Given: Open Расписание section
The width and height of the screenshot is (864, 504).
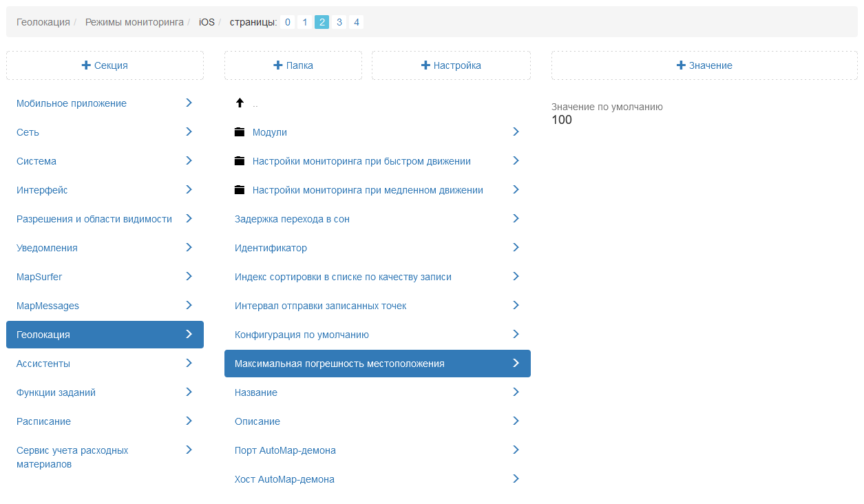Looking at the screenshot, I should [x=105, y=421].
